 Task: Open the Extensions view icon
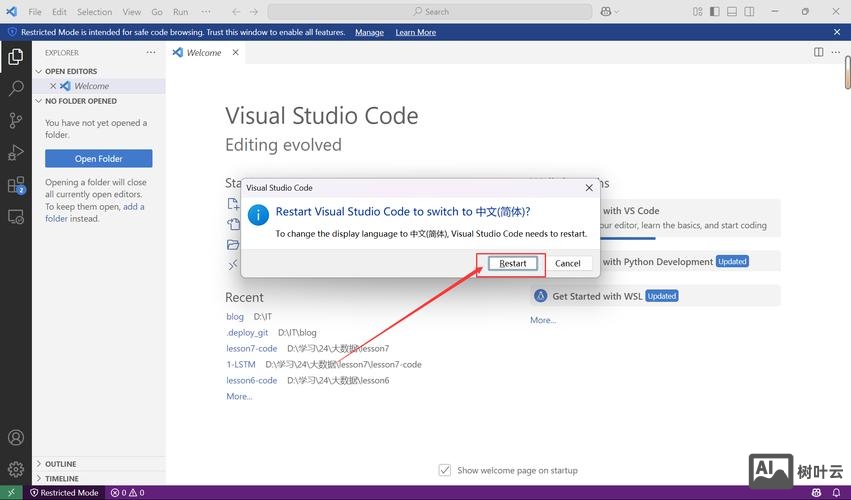pyautogui.click(x=15, y=185)
